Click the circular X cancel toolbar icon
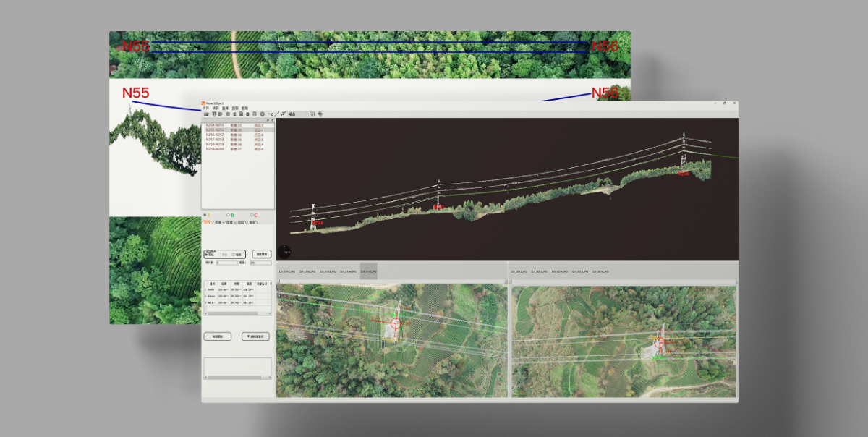868x437 pixels. pyautogui.click(x=263, y=114)
